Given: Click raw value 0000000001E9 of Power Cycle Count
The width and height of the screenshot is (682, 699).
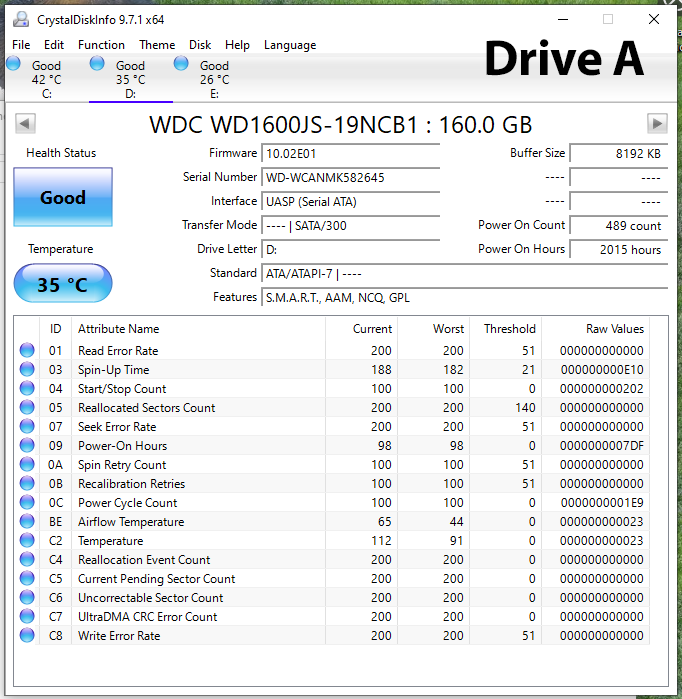Looking at the screenshot, I should [x=602, y=503].
